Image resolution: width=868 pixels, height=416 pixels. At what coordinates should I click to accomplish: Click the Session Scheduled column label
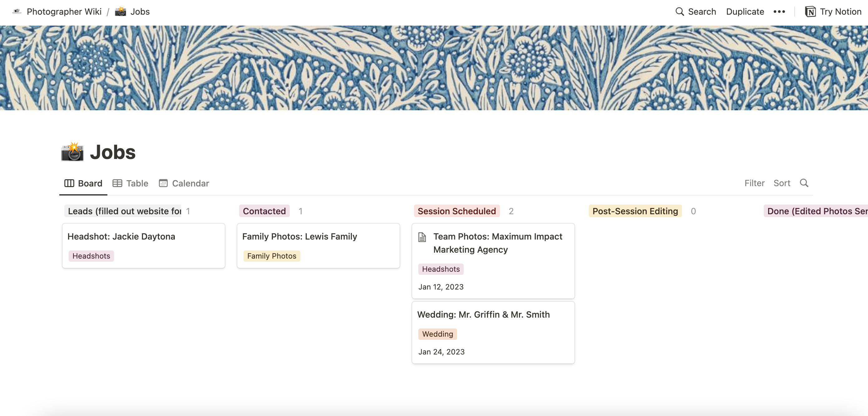tap(456, 211)
